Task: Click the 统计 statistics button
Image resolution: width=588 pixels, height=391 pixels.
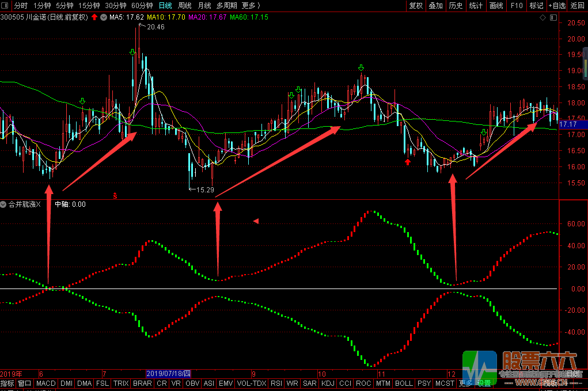Action: pos(476,6)
